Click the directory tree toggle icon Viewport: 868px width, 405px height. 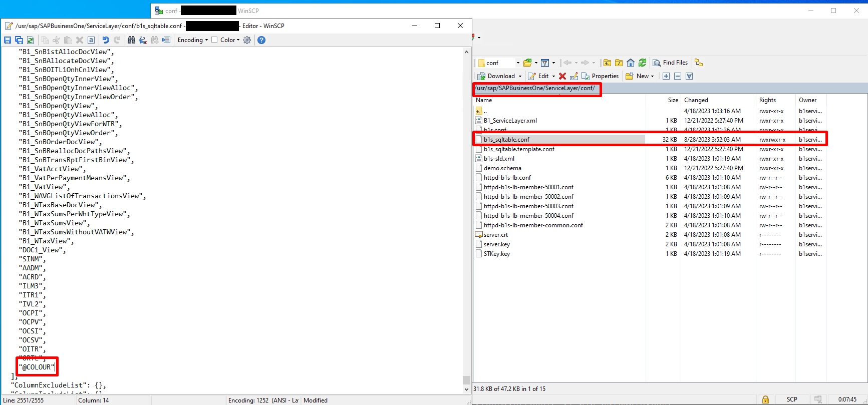coord(699,63)
